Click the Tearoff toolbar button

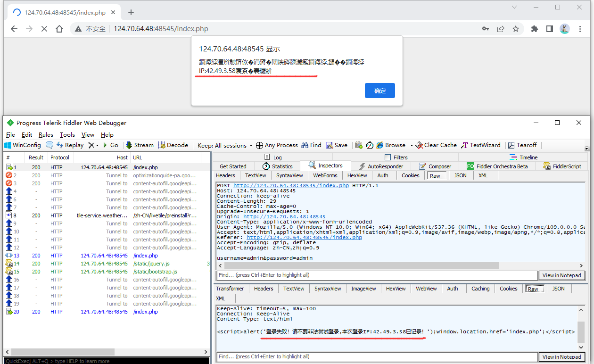coord(522,145)
